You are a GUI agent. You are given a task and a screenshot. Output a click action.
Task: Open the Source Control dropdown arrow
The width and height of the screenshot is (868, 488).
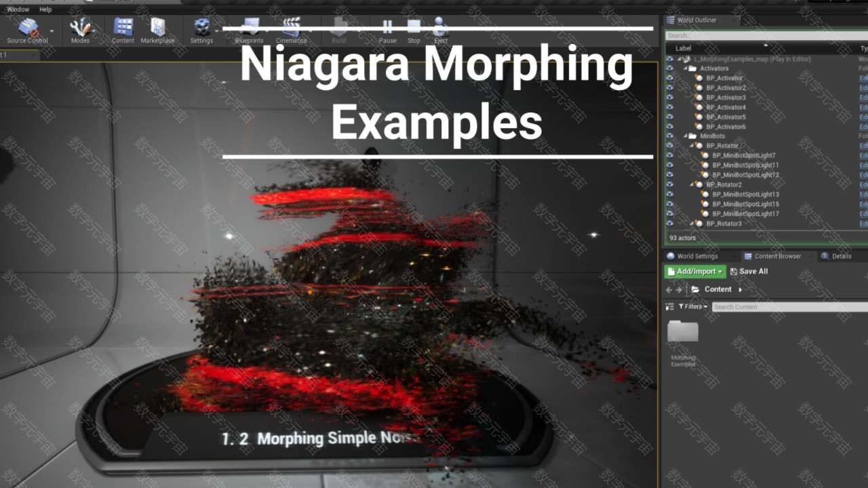[x=52, y=31]
